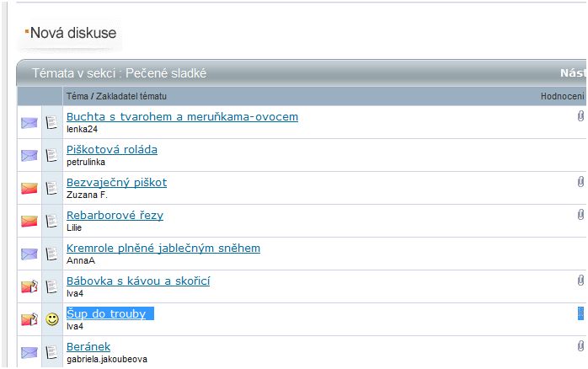588x369 pixels.
Task: Click the hot-topic envelope icon for Bábovka s kávou
Action: pyautogui.click(x=29, y=286)
